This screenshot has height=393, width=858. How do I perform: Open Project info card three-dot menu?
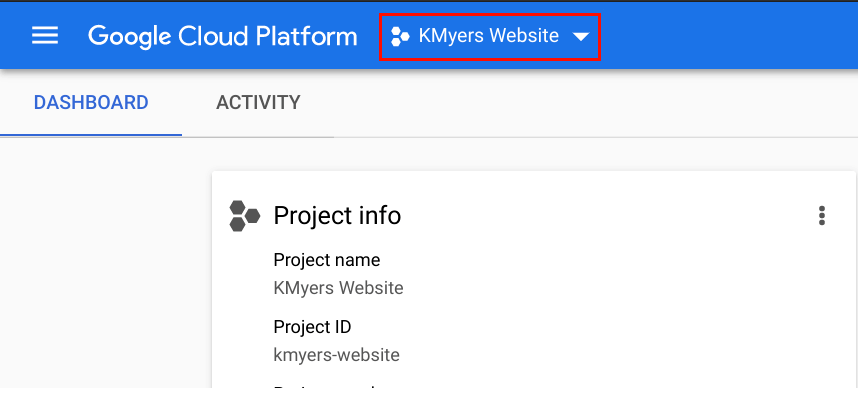click(821, 216)
